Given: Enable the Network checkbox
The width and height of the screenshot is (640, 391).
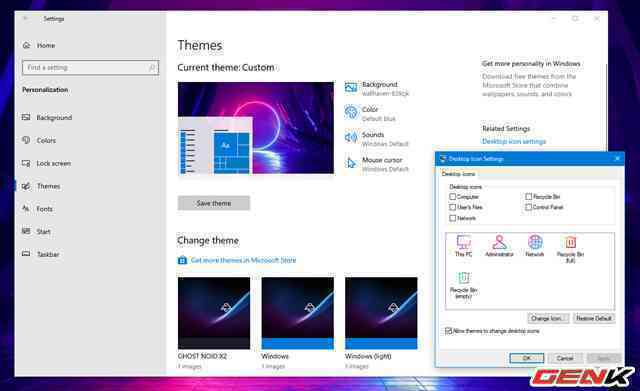Looking at the screenshot, I should click(452, 218).
